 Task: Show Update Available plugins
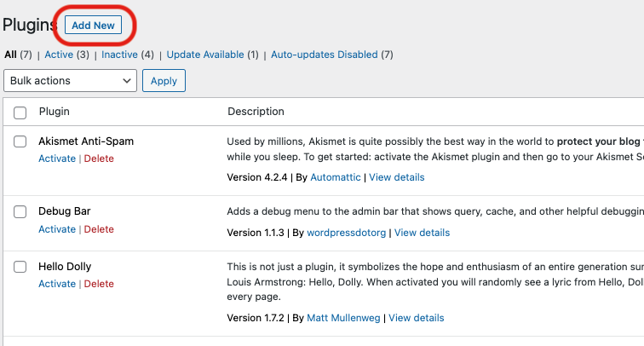pyautogui.click(x=205, y=55)
